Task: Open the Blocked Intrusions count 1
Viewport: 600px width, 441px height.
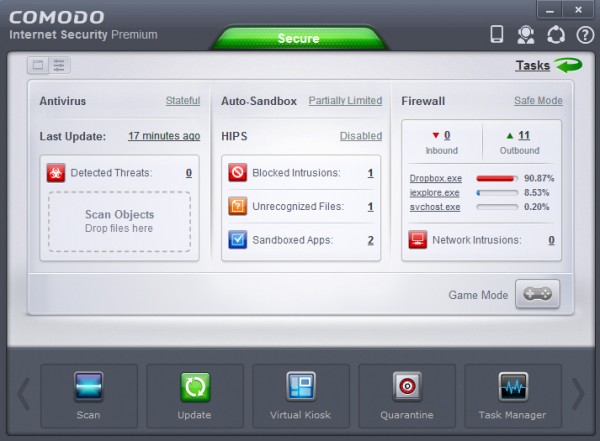Action: [370, 173]
